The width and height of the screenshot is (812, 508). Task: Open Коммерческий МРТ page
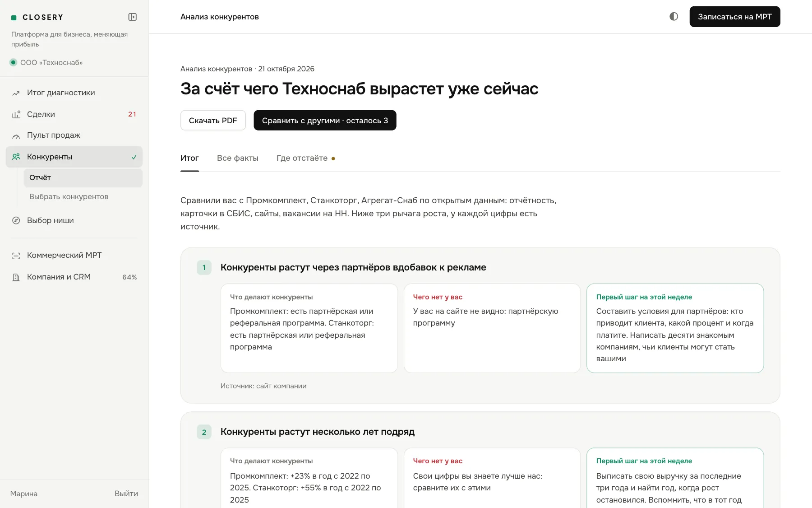click(x=74, y=255)
